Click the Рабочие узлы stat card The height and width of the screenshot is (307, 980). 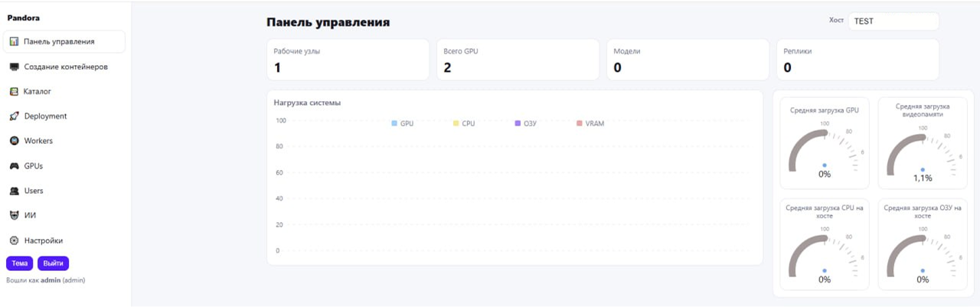click(348, 60)
